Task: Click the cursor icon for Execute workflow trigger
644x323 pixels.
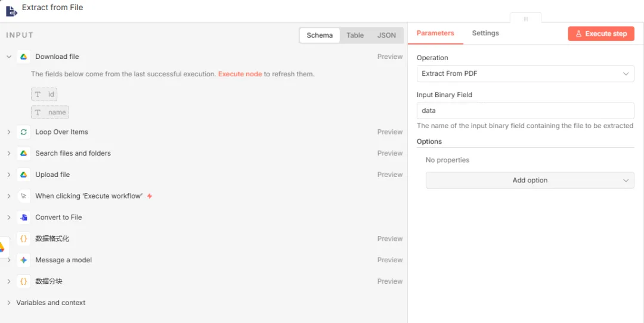Action: tap(24, 196)
